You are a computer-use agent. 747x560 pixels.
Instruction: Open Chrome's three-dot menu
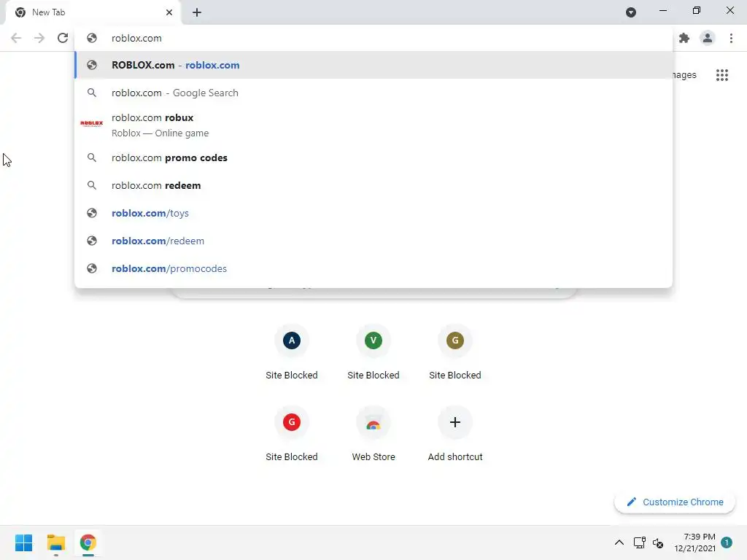[731, 38]
